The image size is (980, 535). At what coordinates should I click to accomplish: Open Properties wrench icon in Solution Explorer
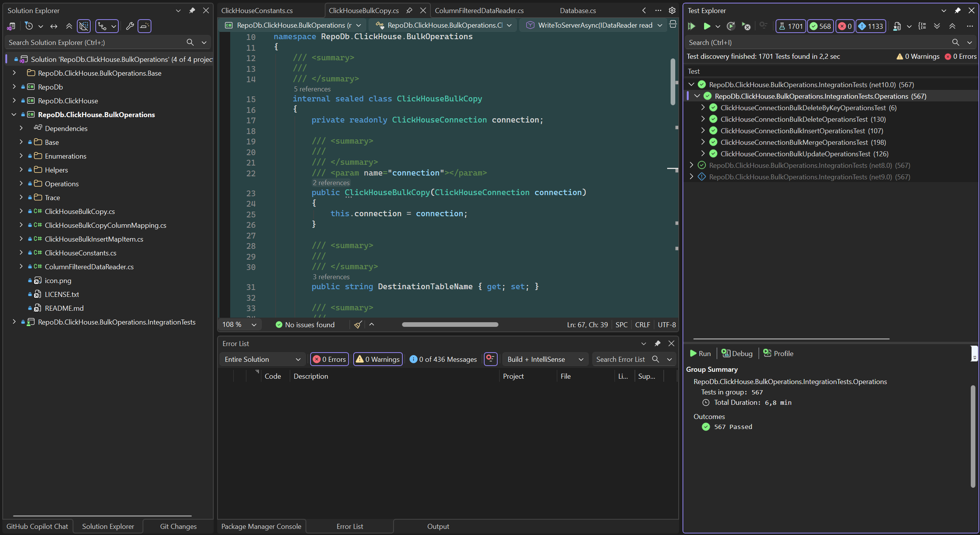(x=130, y=26)
